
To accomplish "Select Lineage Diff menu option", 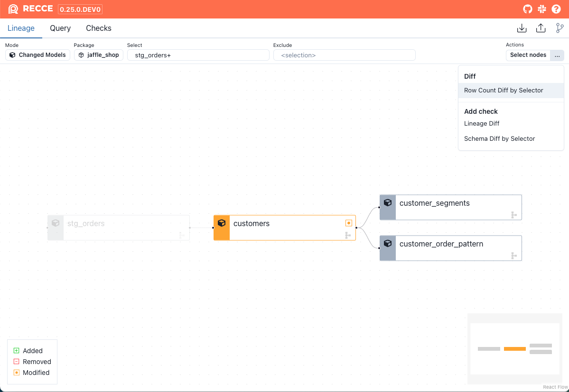I will [x=482, y=124].
